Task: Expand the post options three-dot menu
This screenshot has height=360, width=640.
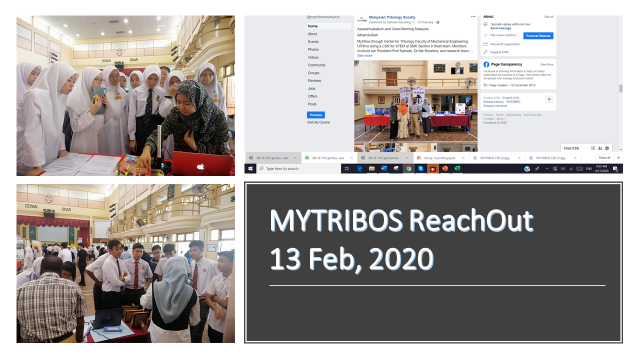Action: tap(473, 17)
